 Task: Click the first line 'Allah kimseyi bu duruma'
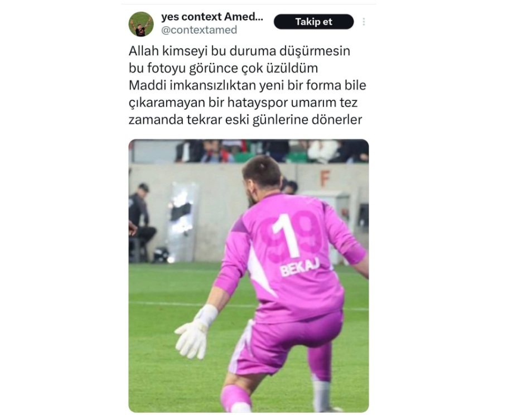point(203,51)
